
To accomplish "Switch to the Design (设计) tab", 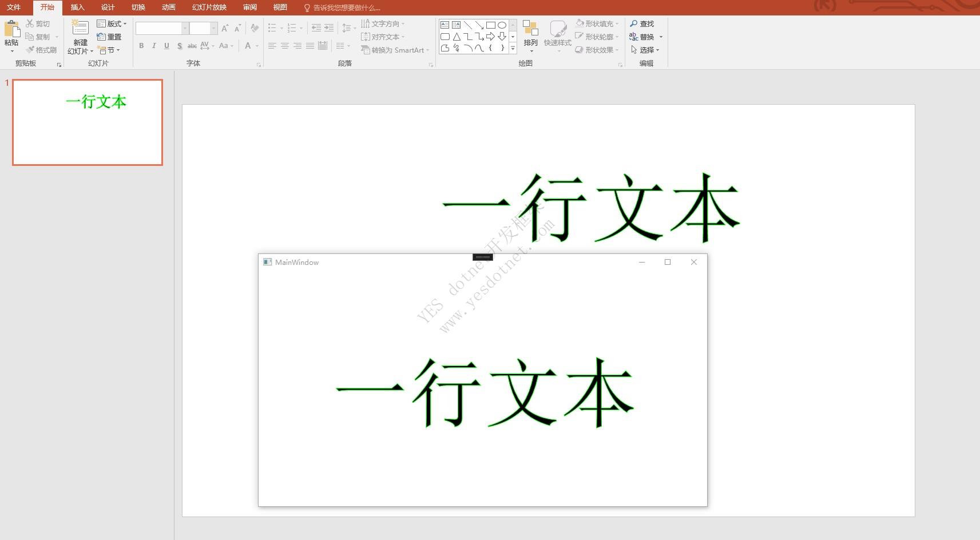I will (x=108, y=7).
